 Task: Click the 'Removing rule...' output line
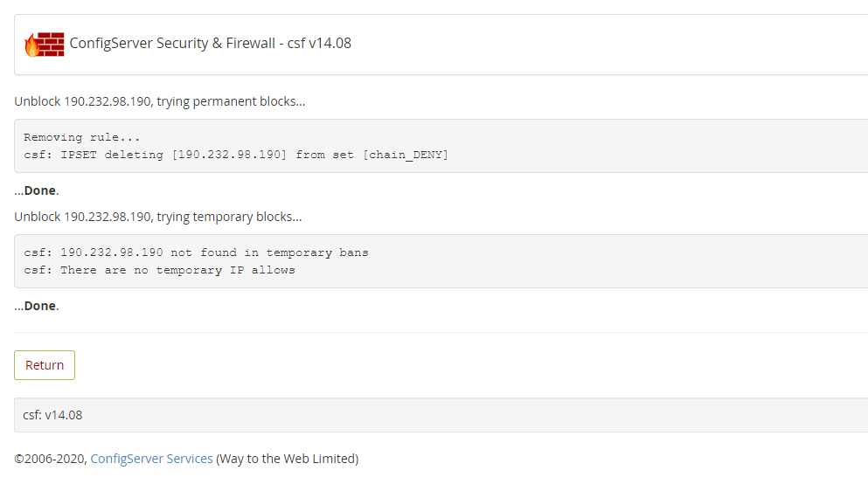81,137
